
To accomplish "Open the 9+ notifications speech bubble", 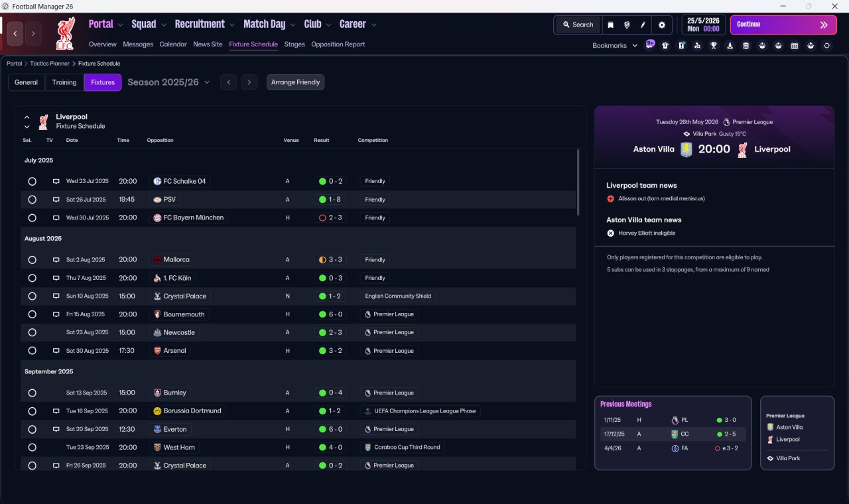I will 650,44.
